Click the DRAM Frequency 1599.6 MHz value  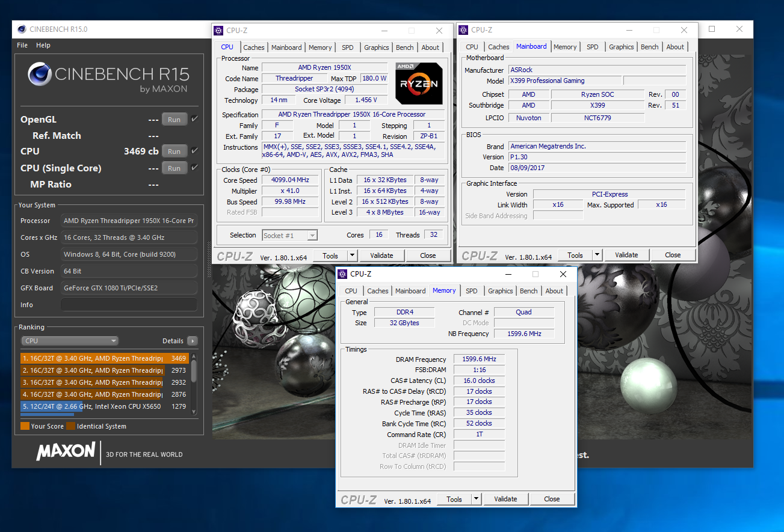pos(479,359)
